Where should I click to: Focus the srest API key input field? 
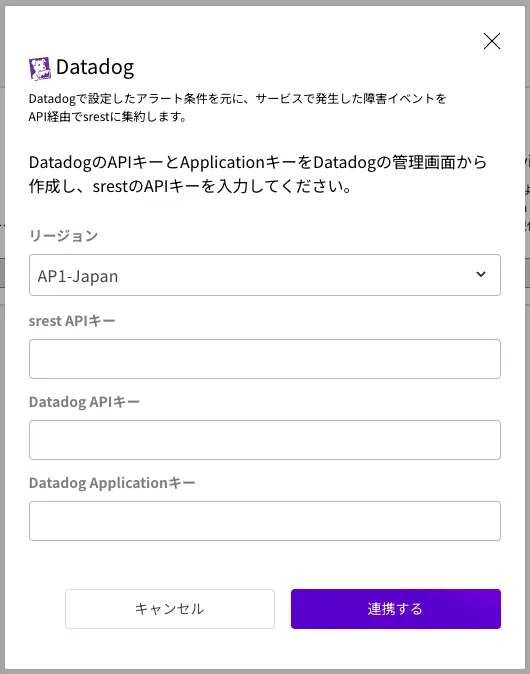265,359
